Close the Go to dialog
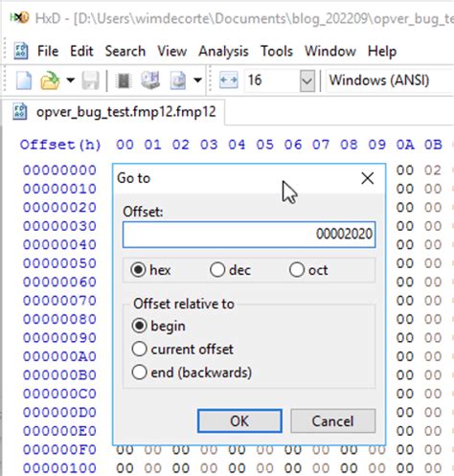The image size is (454, 476). pyautogui.click(x=368, y=178)
